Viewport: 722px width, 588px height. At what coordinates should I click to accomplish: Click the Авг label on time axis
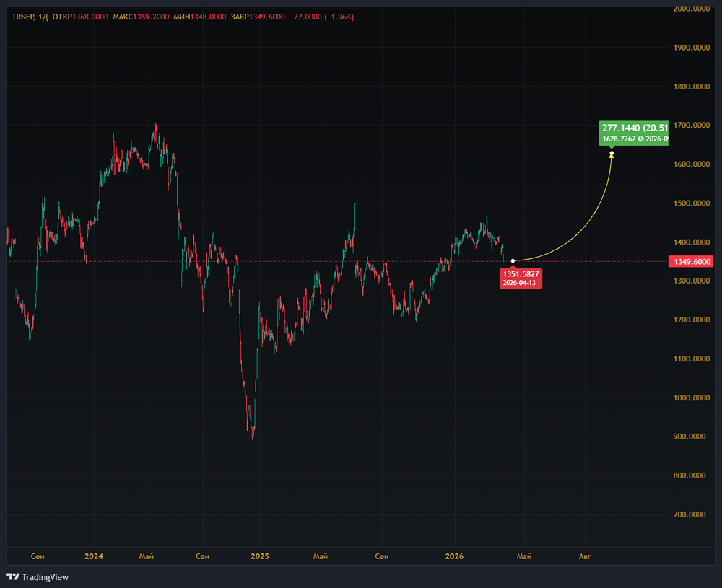click(x=586, y=556)
